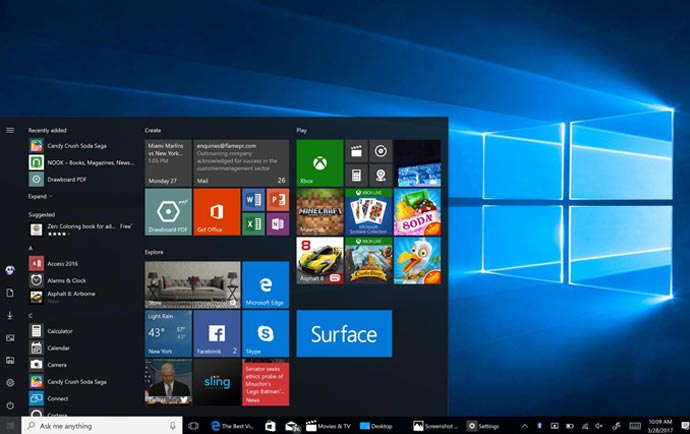Open Pictures icon in Start left rail
The width and height of the screenshot is (690, 434).
pos(10,338)
